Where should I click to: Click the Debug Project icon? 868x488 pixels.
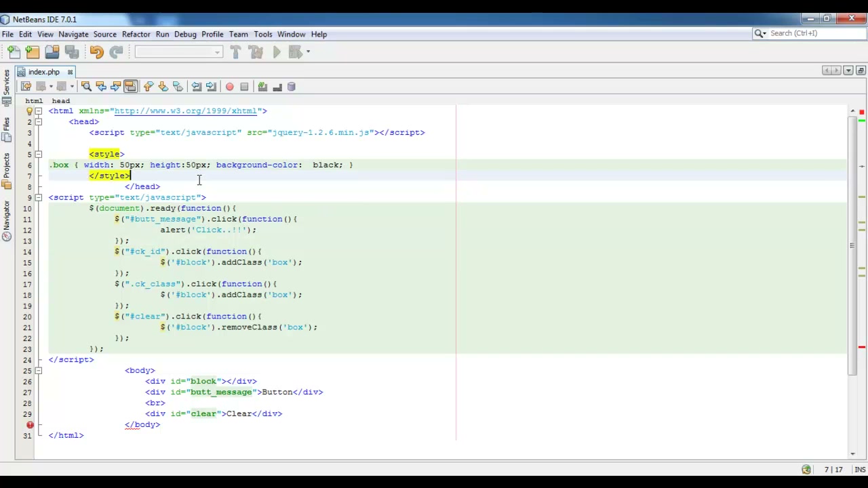click(295, 52)
